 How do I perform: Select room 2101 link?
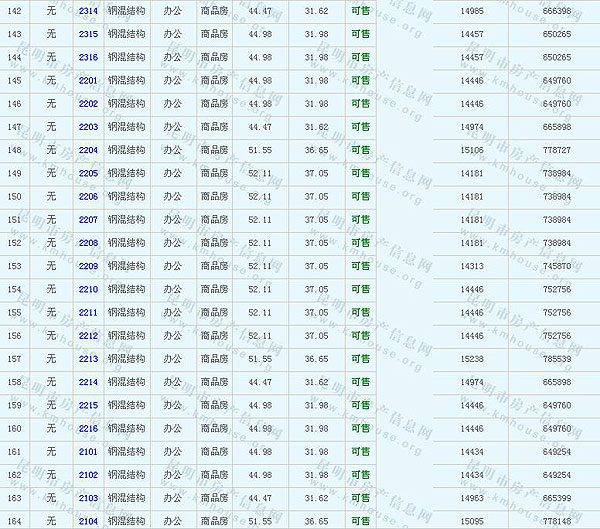(88, 451)
